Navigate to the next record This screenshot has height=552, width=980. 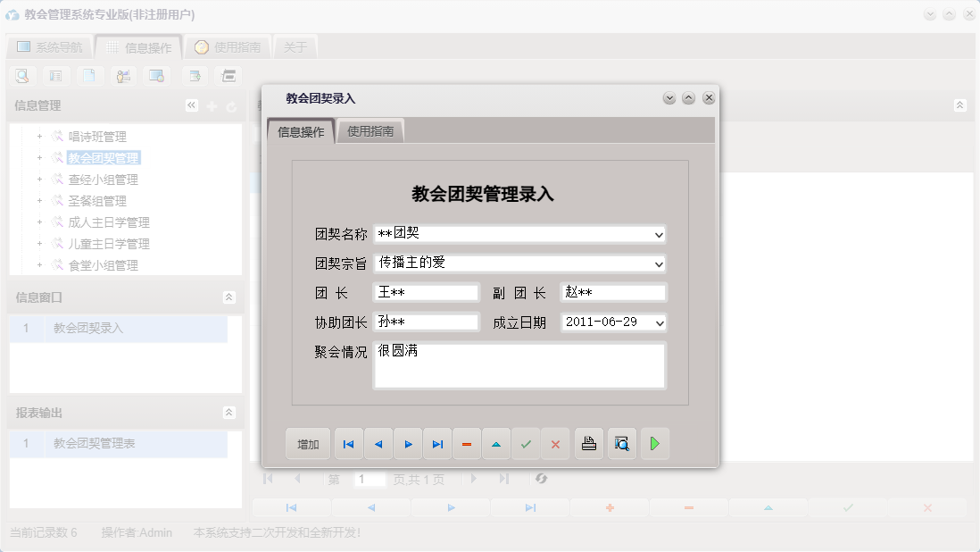tap(407, 444)
